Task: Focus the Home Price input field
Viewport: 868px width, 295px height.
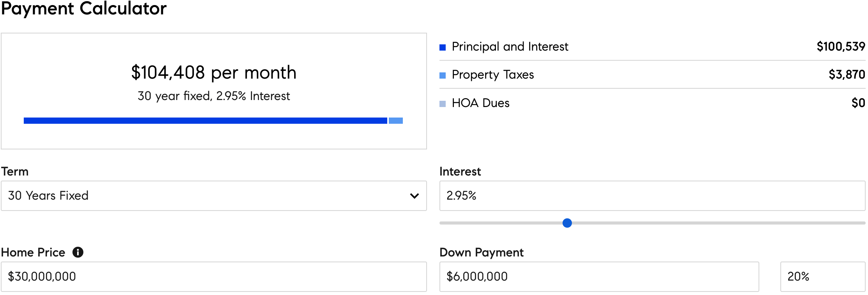Action: [213, 277]
